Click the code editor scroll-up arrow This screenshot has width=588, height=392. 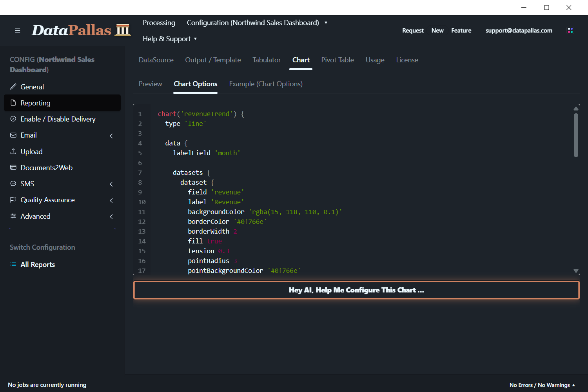tap(576, 109)
